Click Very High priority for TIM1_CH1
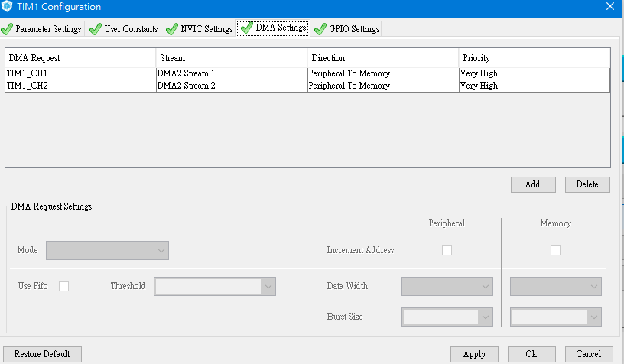The height and width of the screenshot is (364, 624). tap(534, 73)
